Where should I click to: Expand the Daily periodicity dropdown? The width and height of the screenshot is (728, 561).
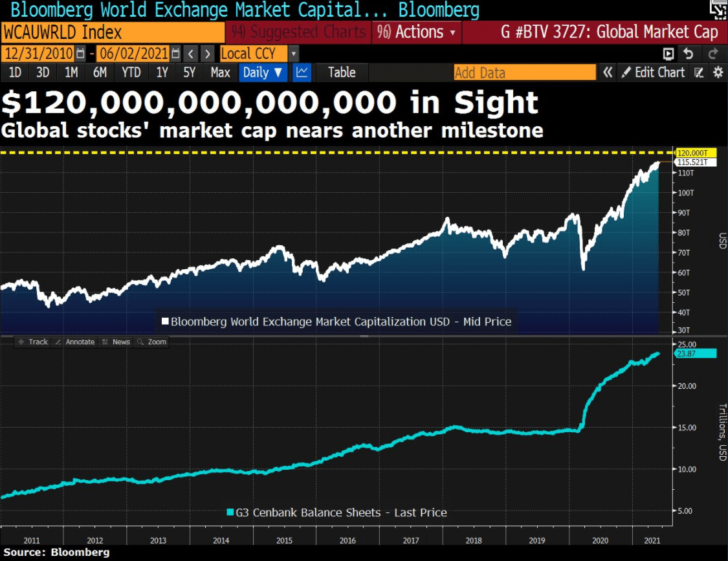coord(263,72)
